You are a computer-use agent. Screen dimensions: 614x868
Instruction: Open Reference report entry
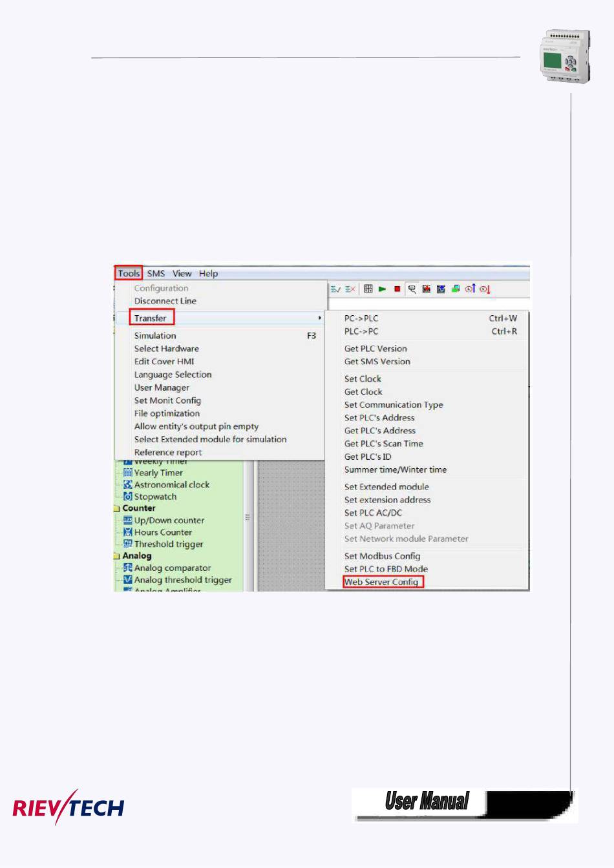click(x=168, y=452)
